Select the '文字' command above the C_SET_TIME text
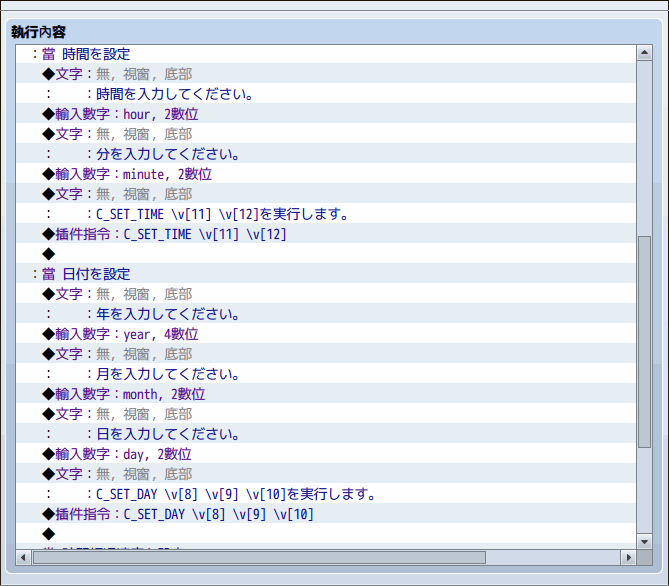669x586 pixels. (x=326, y=194)
